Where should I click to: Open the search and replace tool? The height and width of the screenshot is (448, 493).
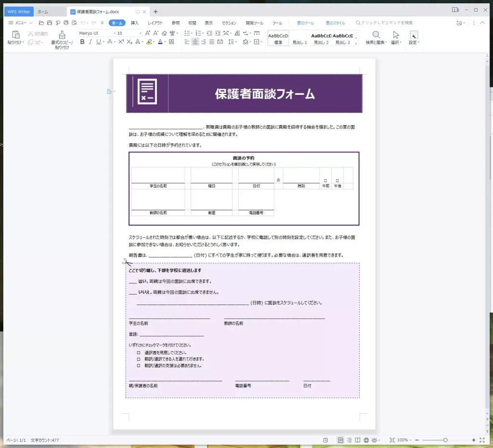376,35
